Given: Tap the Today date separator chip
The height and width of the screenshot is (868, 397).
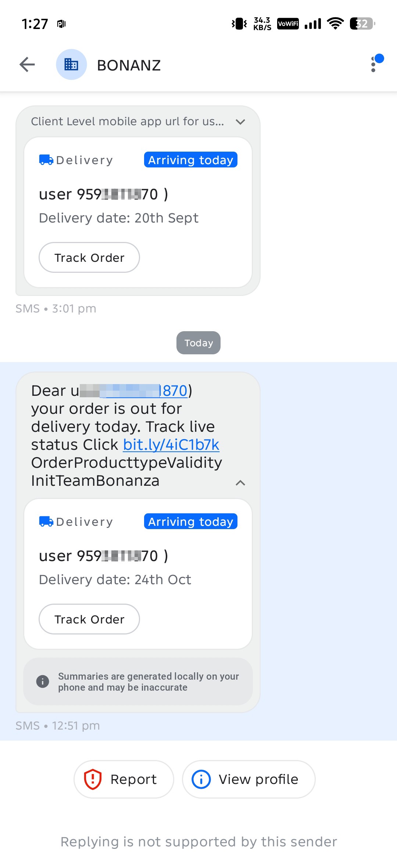Looking at the screenshot, I should (x=198, y=343).
